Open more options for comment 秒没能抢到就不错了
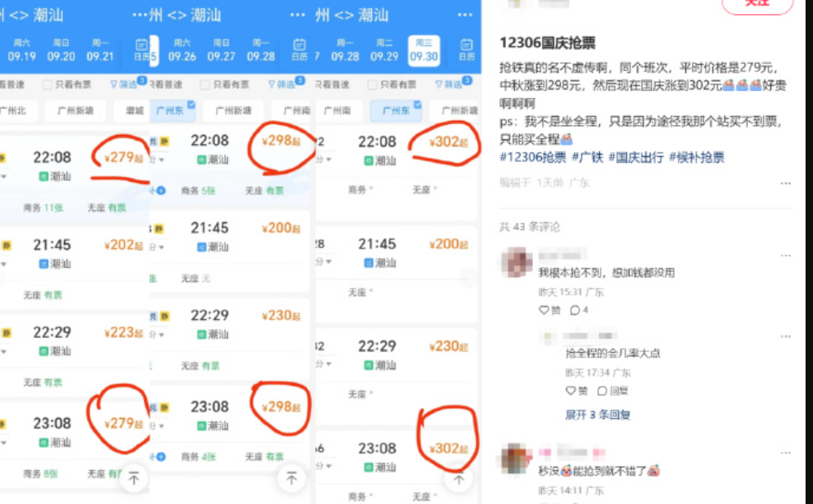 tap(785, 453)
